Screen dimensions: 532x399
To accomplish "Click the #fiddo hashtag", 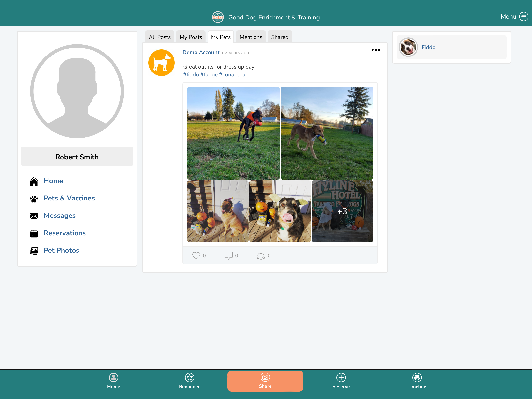I will (191, 75).
